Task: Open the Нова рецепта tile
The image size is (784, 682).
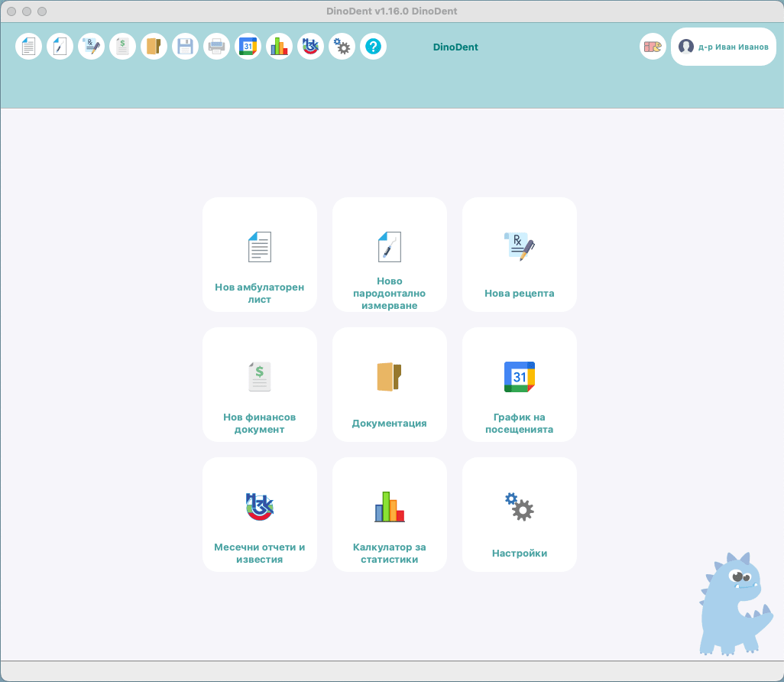Action: click(519, 254)
